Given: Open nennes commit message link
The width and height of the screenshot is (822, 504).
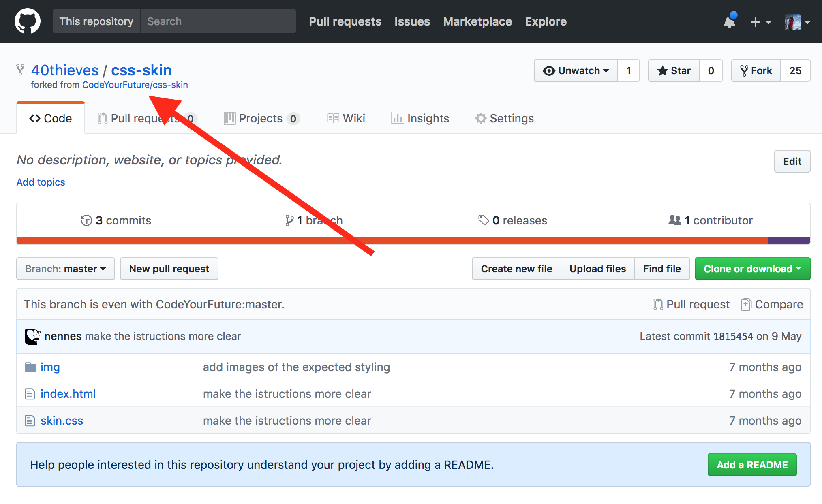Looking at the screenshot, I should pyautogui.click(x=163, y=336).
